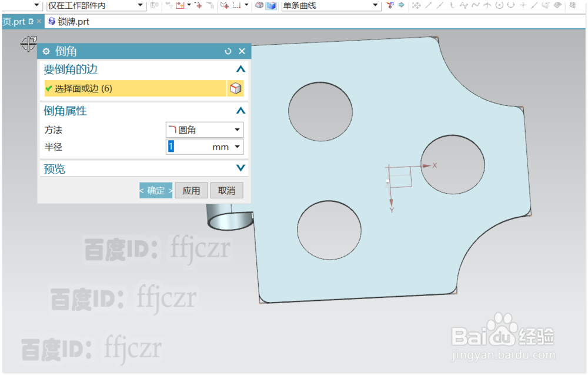The image size is (588, 375).
Task: Reset the 倒角 dialog with the circular arrow icon
Action: [x=228, y=51]
